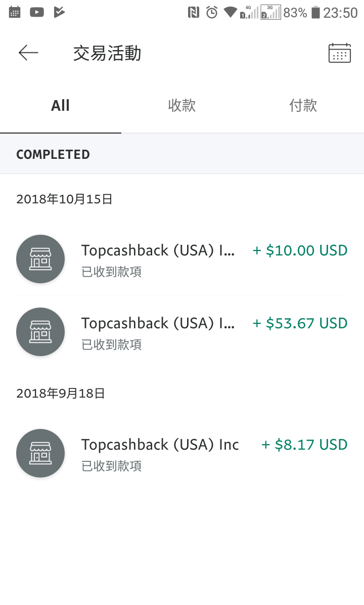Screen dimensions: 364x605
Task: Switch to the 付款 tab
Action: pos(303,106)
